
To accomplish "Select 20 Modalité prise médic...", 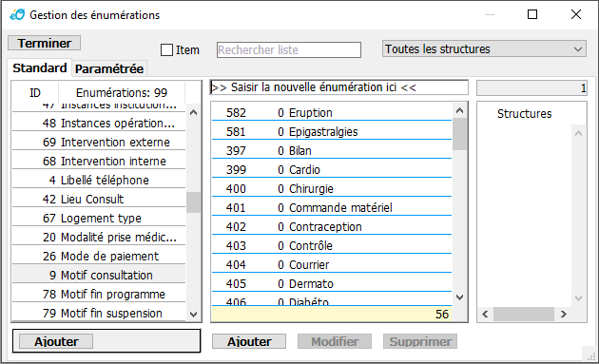I will point(99,238).
